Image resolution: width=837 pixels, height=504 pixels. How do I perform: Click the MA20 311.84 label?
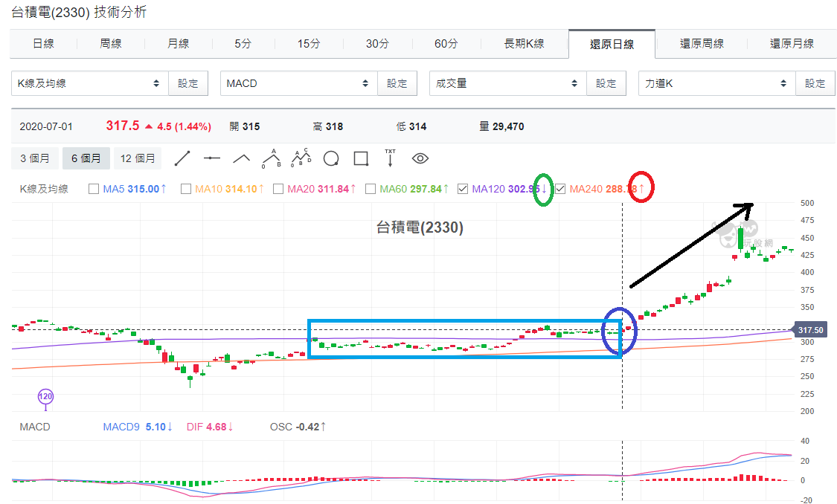(x=321, y=189)
